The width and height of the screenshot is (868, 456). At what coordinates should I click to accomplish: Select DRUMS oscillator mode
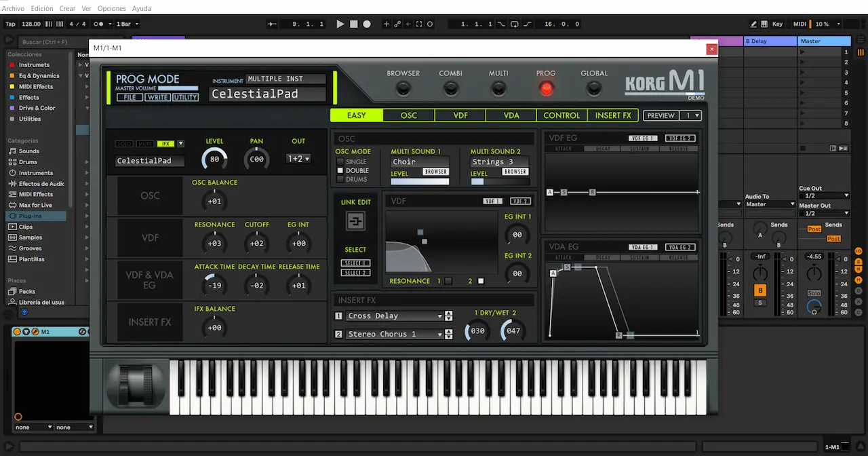(340, 179)
